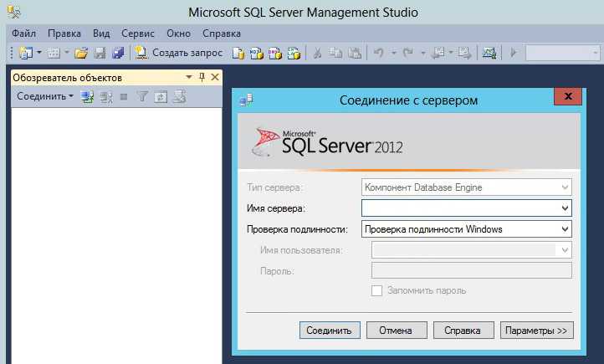Open the Соединить dropdown in Object Explorer
604x364 pixels.
[x=44, y=96]
